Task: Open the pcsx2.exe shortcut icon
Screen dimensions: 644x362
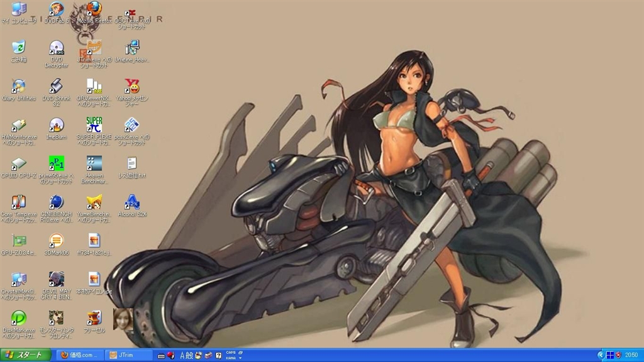Action: pos(132,131)
